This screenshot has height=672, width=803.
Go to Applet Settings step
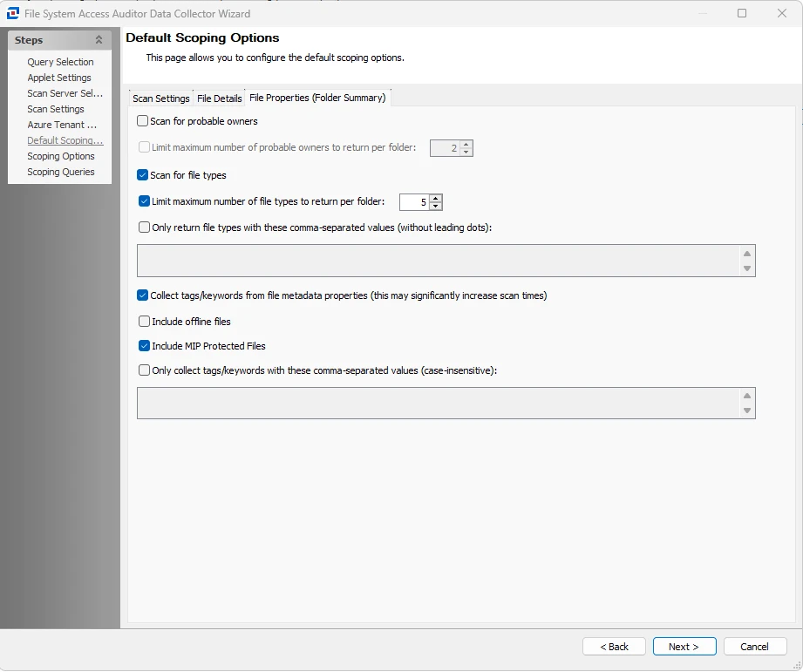click(59, 78)
